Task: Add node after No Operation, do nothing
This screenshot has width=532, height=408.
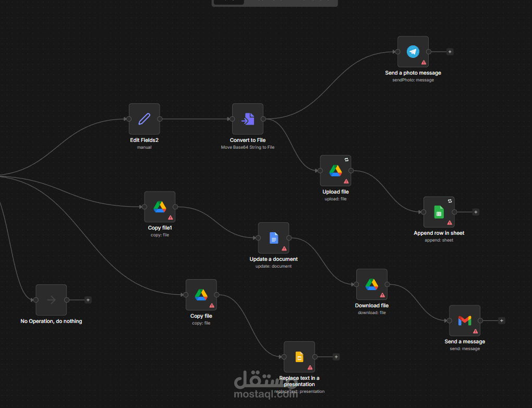Action: tap(88, 299)
